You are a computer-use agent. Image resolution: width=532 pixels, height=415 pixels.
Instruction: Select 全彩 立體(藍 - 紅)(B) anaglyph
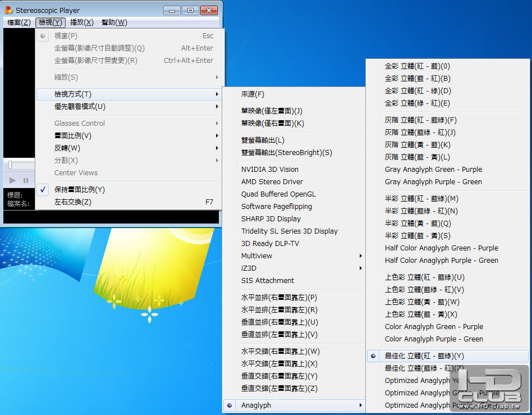(x=448, y=79)
